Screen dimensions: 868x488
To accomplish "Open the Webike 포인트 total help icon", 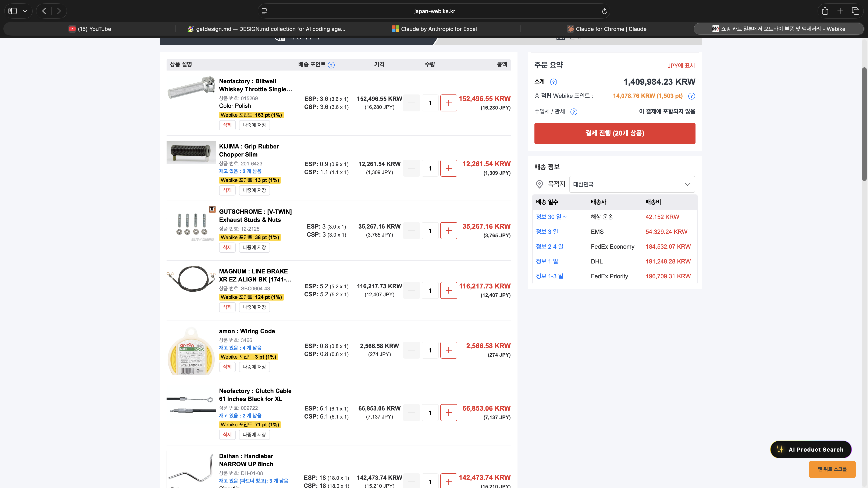I will point(691,96).
